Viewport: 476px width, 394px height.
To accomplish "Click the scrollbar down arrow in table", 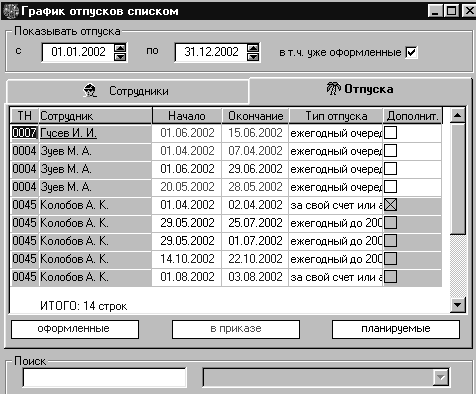I will click(458, 305).
